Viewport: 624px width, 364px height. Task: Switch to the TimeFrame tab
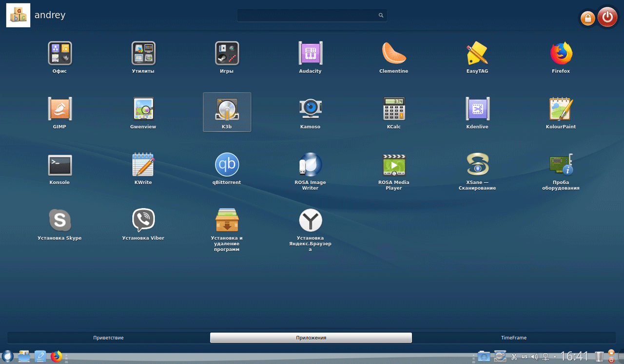pyautogui.click(x=513, y=338)
